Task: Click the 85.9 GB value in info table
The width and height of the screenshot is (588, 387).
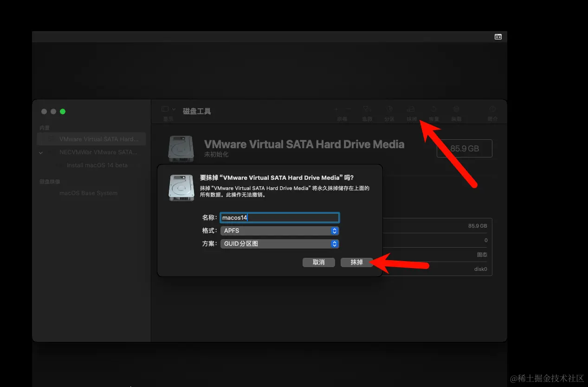Action: pos(478,226)
